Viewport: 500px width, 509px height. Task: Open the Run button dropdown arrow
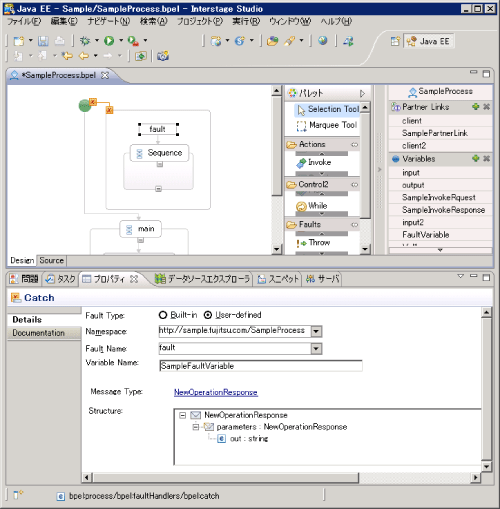121,40
